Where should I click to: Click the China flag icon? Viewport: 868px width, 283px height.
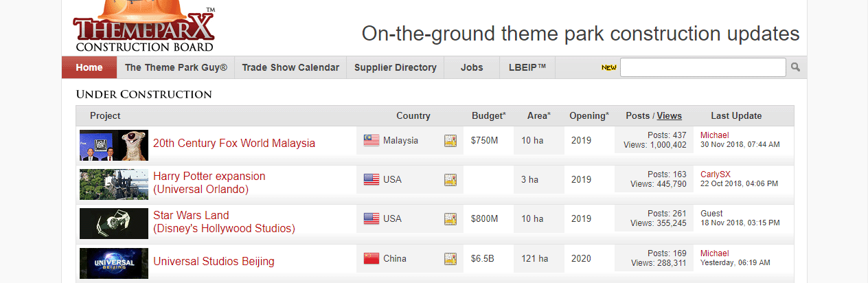[x=372, y=258]
